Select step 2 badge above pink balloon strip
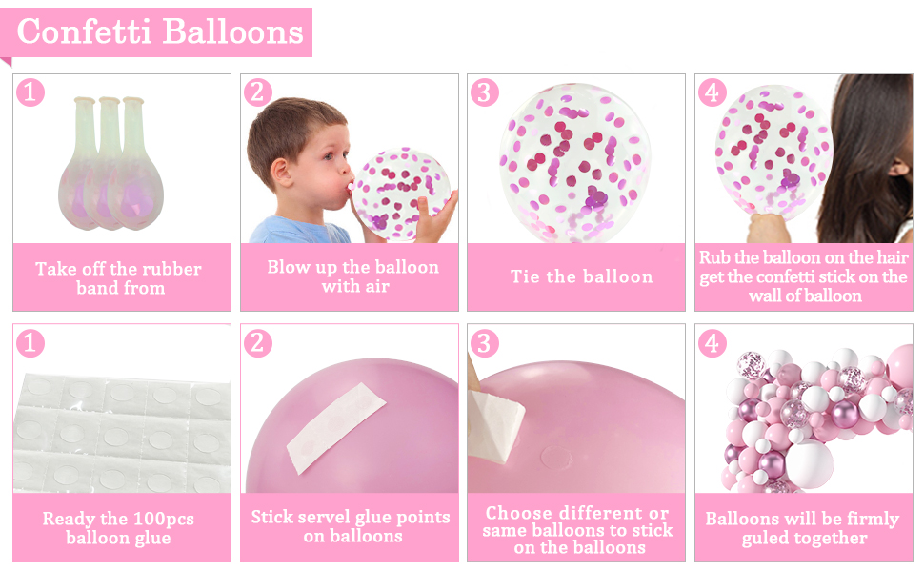This screenshot has height=572, width=924. point(257,342)
